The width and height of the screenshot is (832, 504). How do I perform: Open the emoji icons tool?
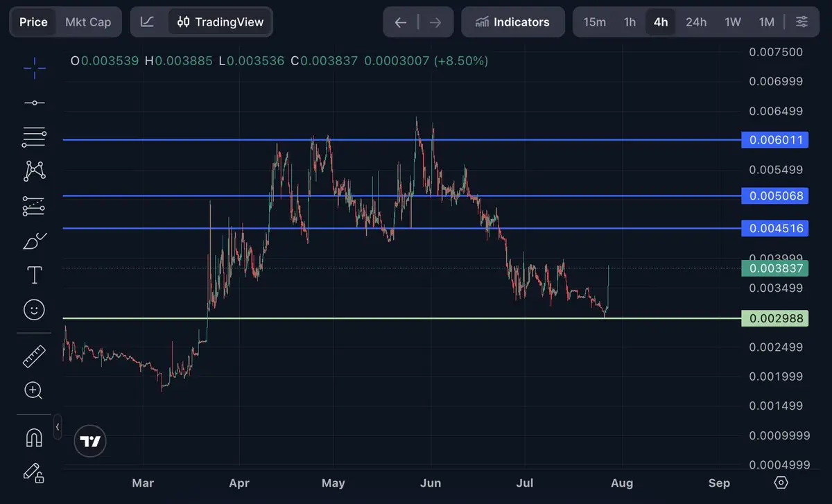click(34, 310)
